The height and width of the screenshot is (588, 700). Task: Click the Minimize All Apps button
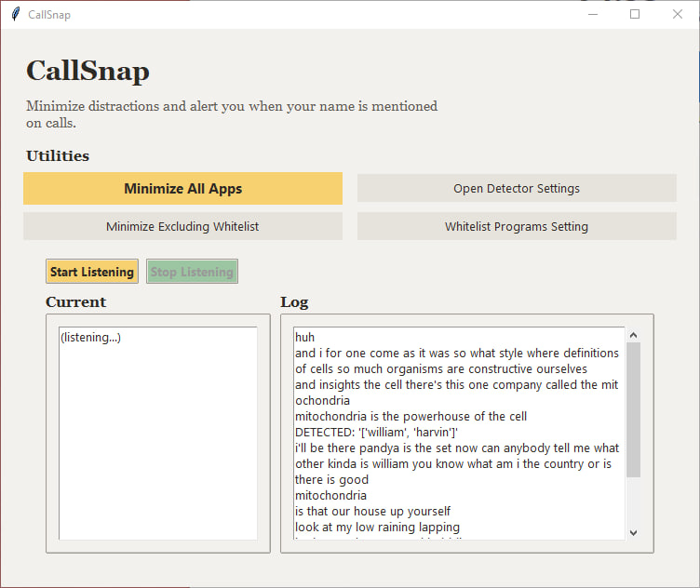tap(182, 188)
